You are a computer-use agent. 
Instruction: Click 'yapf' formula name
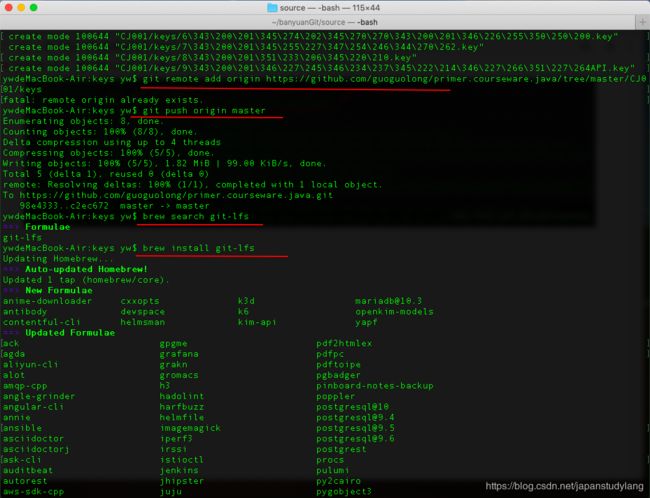366,322
